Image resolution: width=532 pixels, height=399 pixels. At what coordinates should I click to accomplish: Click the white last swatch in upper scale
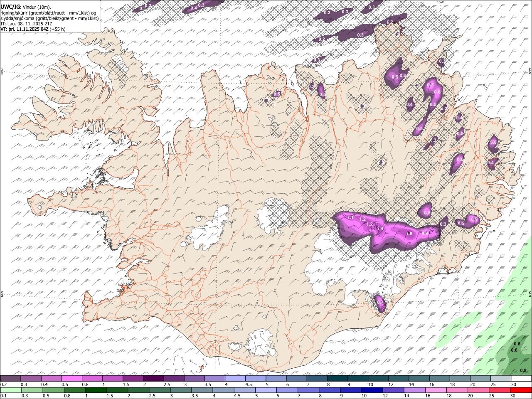coord(521,379)
